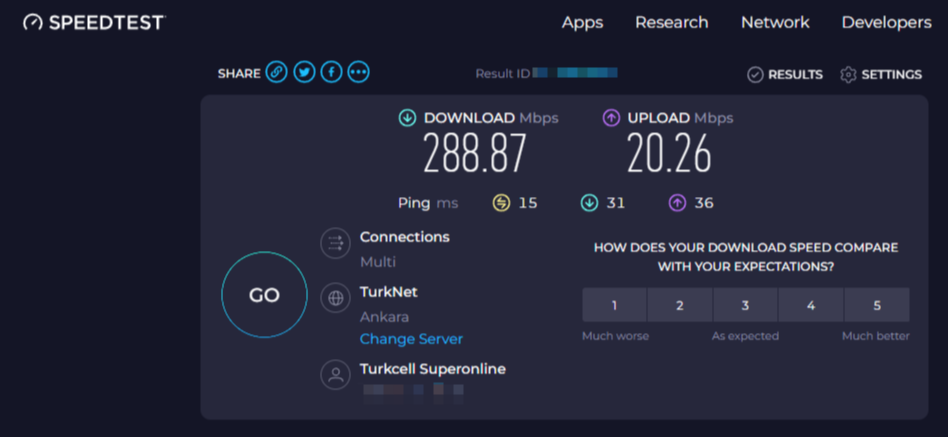Click the Results checkmark icon
Image resolution: width=948 pixels, height=437 pixels.
pos(755,74)
